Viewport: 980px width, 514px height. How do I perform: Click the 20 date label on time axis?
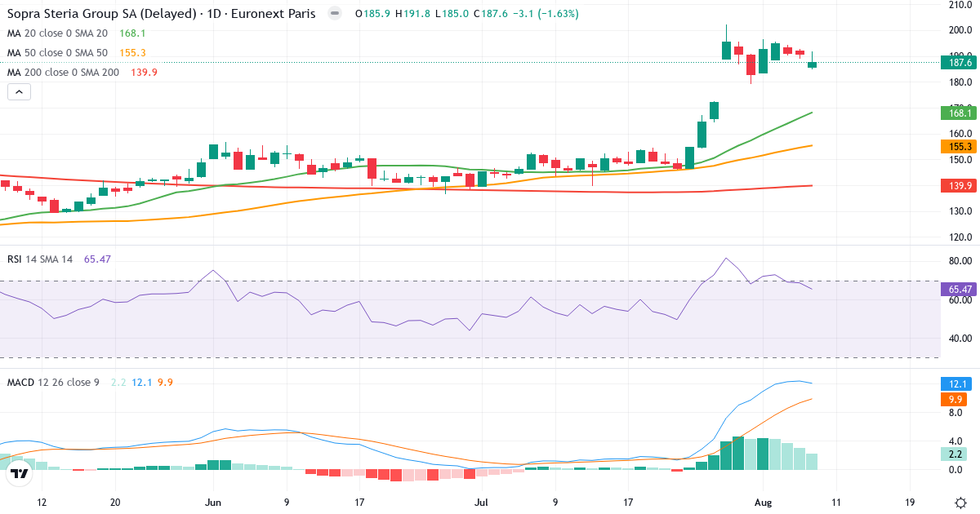(x=115, y=503)
